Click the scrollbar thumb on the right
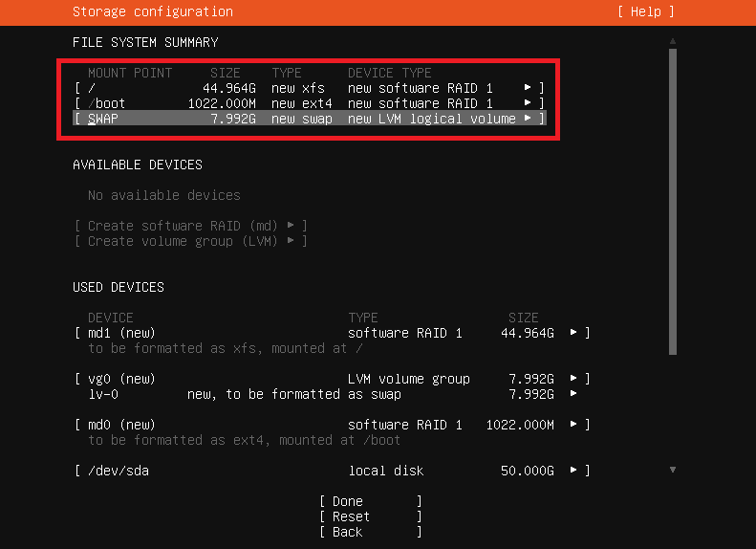 [673, 202]
